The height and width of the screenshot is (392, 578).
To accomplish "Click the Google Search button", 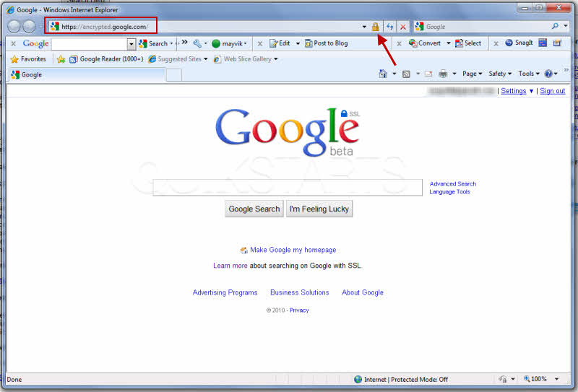I will tap(254, 209).
